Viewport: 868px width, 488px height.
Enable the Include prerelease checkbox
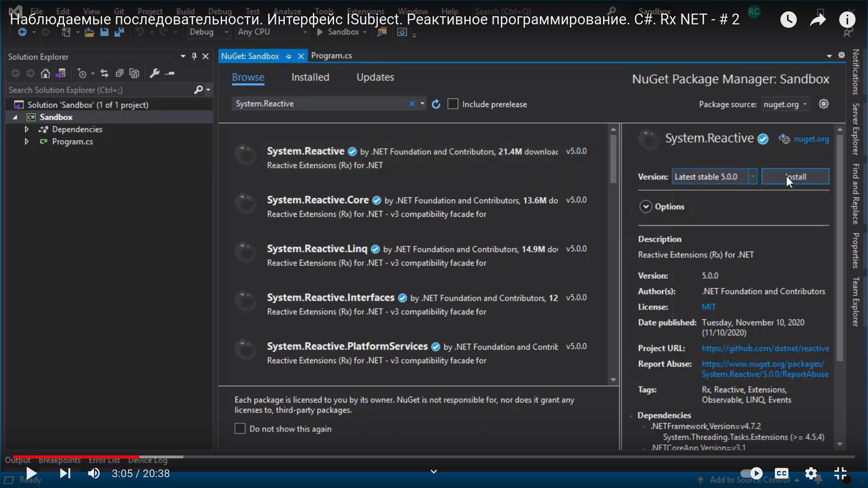click(453, 104)
